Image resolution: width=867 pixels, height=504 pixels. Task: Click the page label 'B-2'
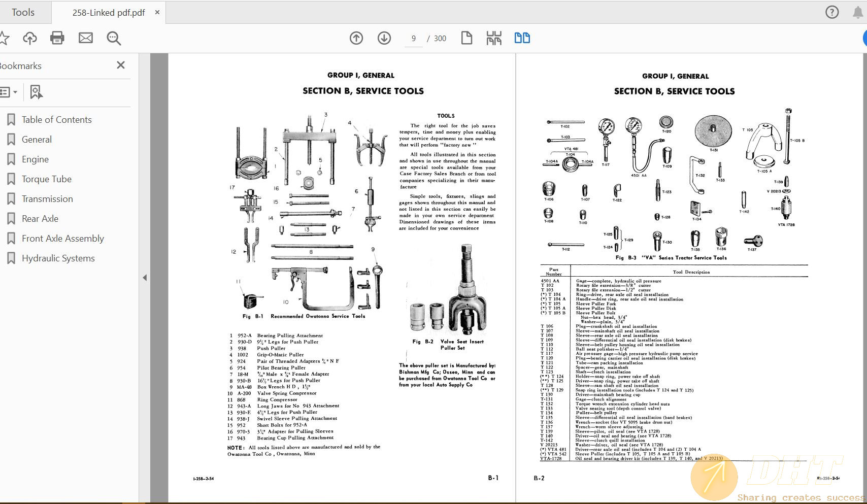pos(539,478)
